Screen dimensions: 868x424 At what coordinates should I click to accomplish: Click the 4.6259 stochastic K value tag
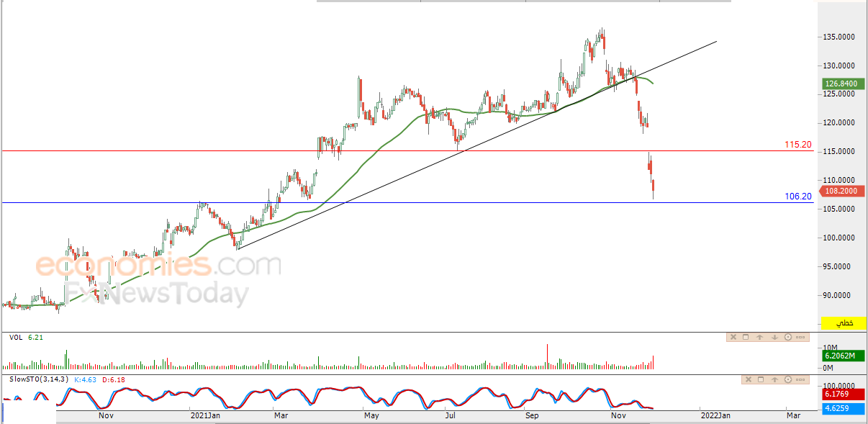point(844,409)
